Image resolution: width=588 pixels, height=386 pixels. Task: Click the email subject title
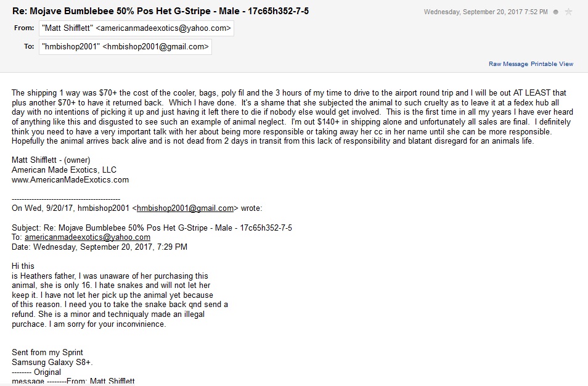(x=160, y=11)
